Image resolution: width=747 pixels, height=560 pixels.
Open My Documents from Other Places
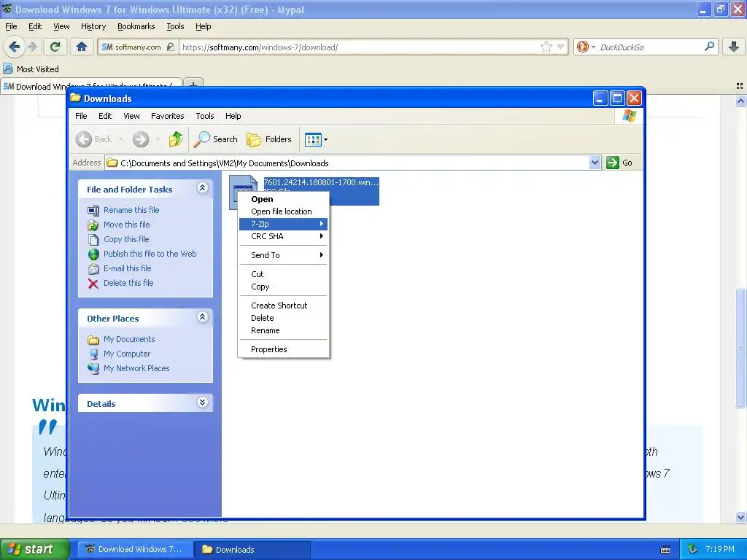click(129, 339)
